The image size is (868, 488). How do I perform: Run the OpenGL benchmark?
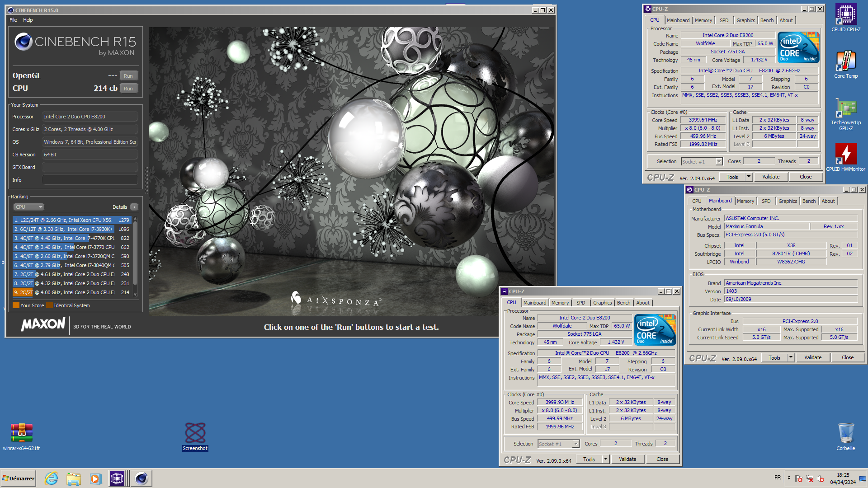[x=128, y=76]
